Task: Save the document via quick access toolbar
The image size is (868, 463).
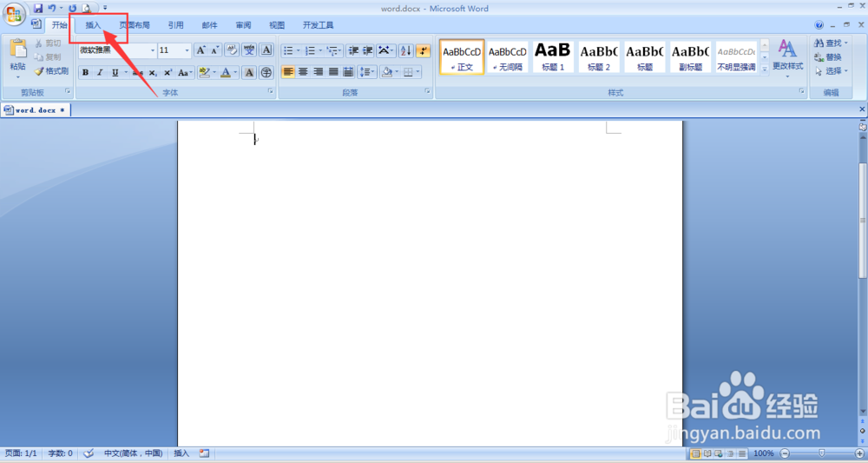Action: [x=38, y=8]
